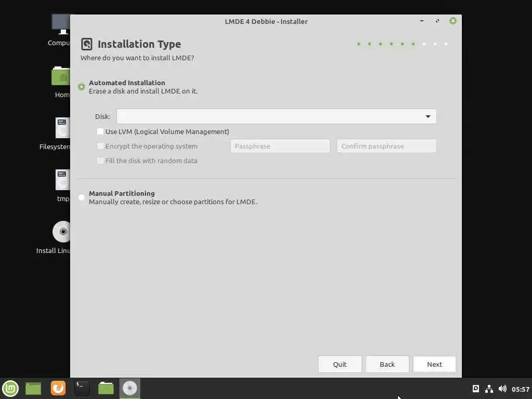Click the removable drives tray icon
Image resolution: width=532 pixels, height=399 pixels.
click(476, 389)
